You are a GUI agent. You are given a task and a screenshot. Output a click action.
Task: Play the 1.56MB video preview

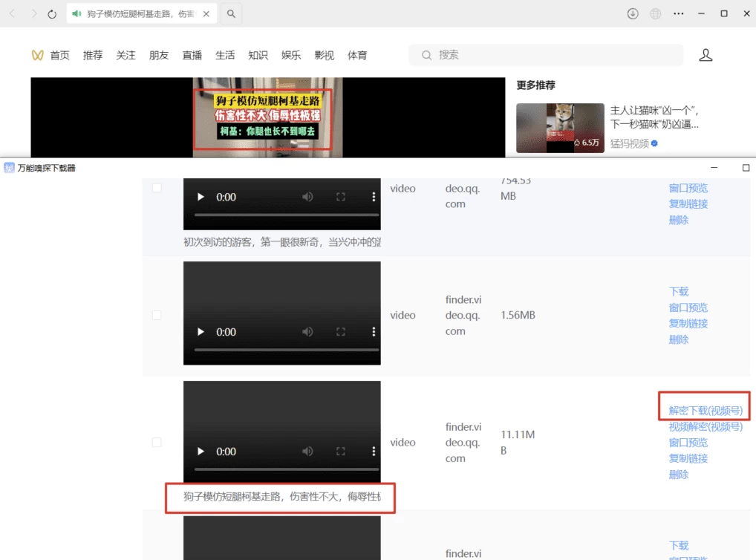coord(201,332)
